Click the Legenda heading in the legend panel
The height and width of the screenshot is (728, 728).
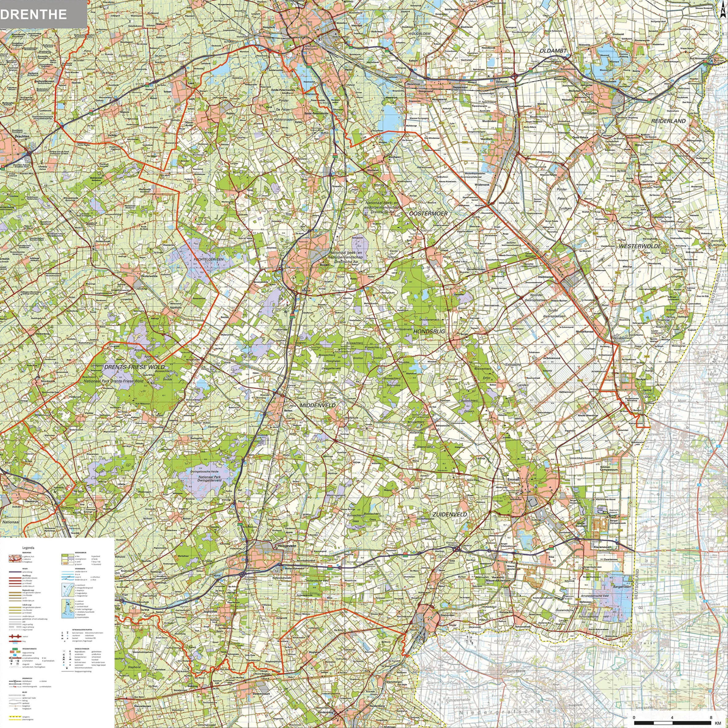coord(28,548)
